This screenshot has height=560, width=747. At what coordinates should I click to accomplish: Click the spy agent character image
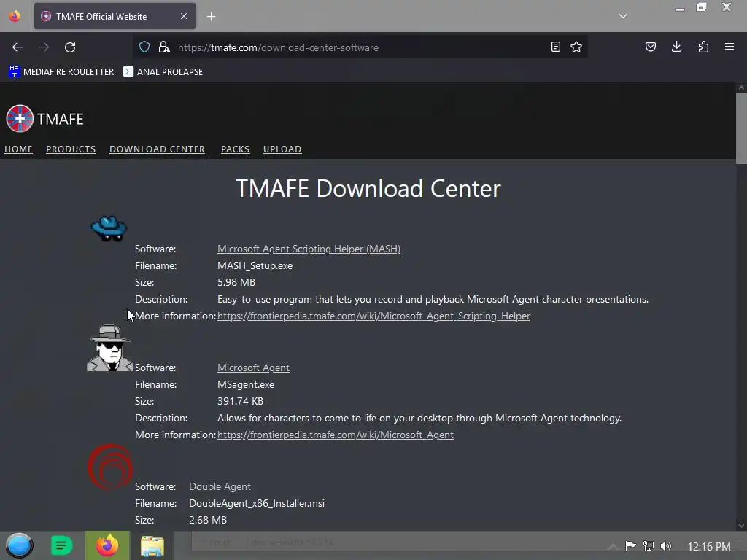point(109,348)
